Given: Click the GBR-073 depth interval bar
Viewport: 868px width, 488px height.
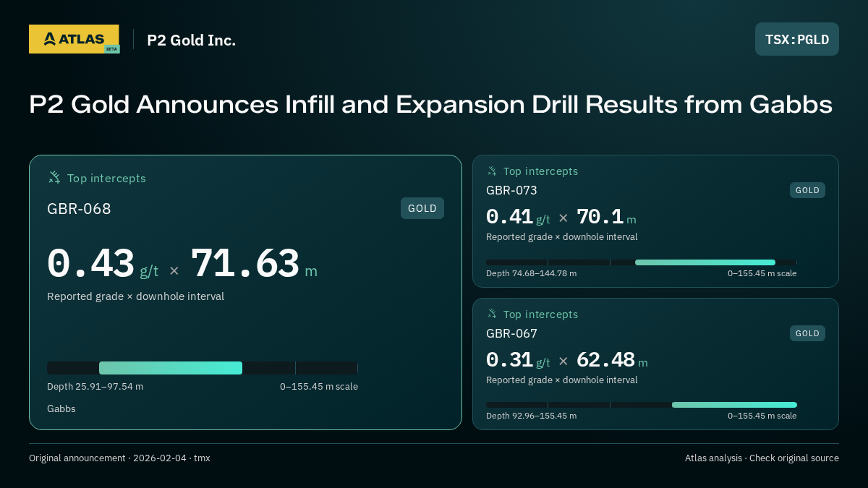Looking at the screenshot, I should click(x=642, y=262).
